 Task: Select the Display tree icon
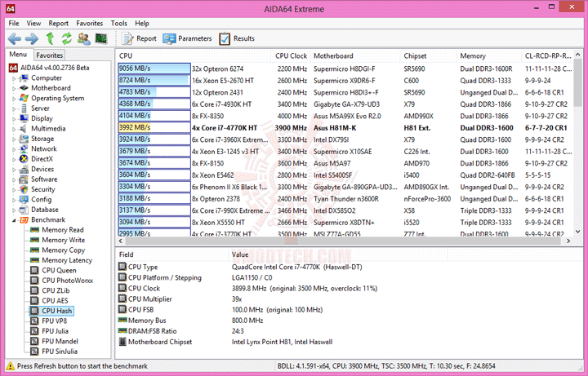[24, 118]
